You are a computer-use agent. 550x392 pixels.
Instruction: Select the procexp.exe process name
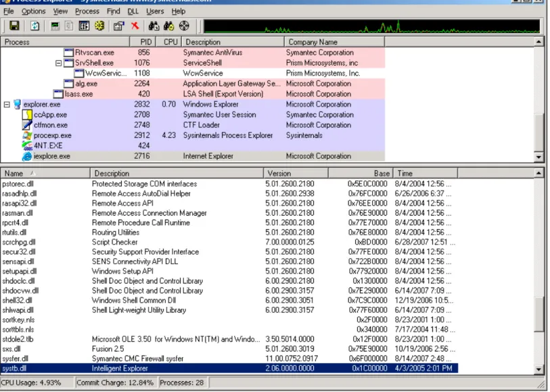[x=53, y=135]
